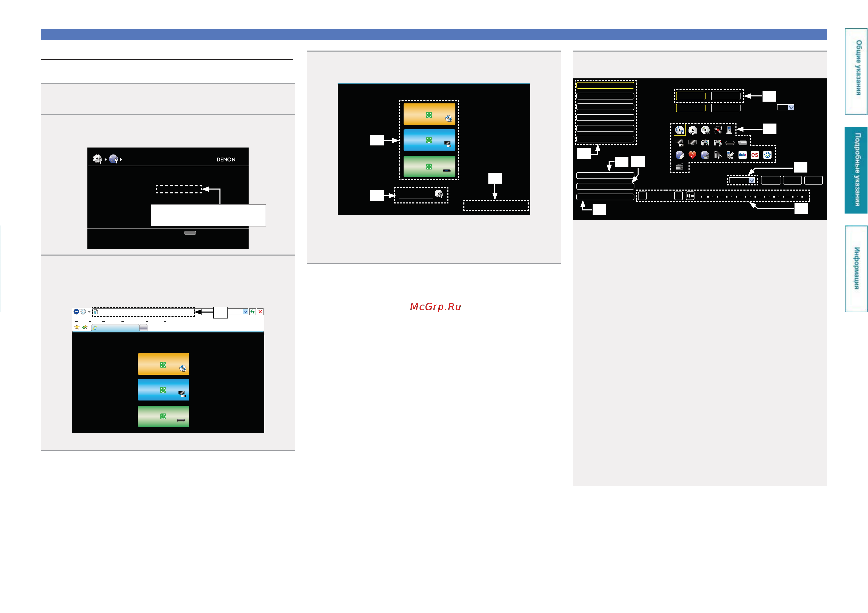The image size is (868, 613).
Task: Refresh the page with the green arrows button
Action: [x=252, y=312]
